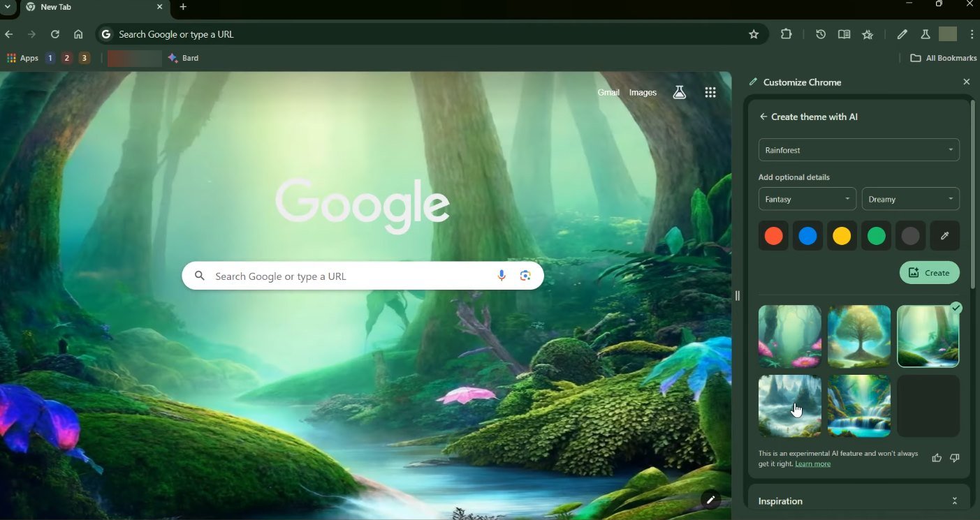Open bookmark numbered 1
Viewport: 980px width, 520px height.
pyautogui.click(x=50, y=58)
